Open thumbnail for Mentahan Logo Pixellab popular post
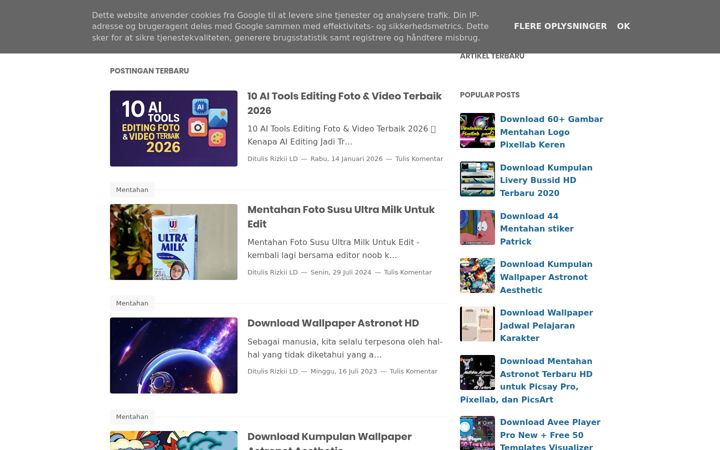The height and width of the screenshot is (450, 720). point(478,130)
